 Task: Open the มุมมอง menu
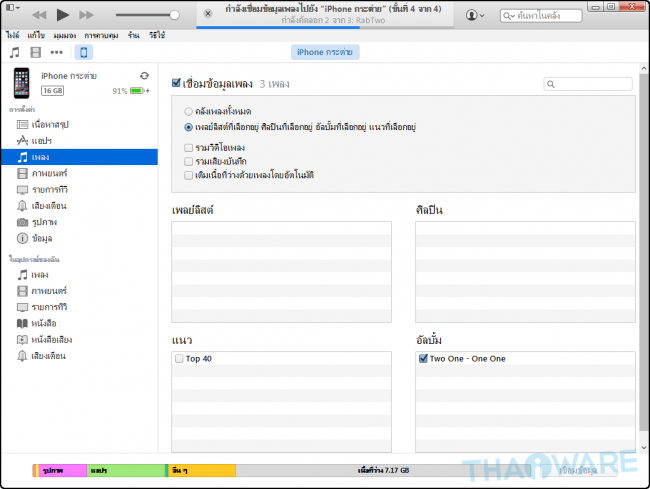click(x=65, y=35)
